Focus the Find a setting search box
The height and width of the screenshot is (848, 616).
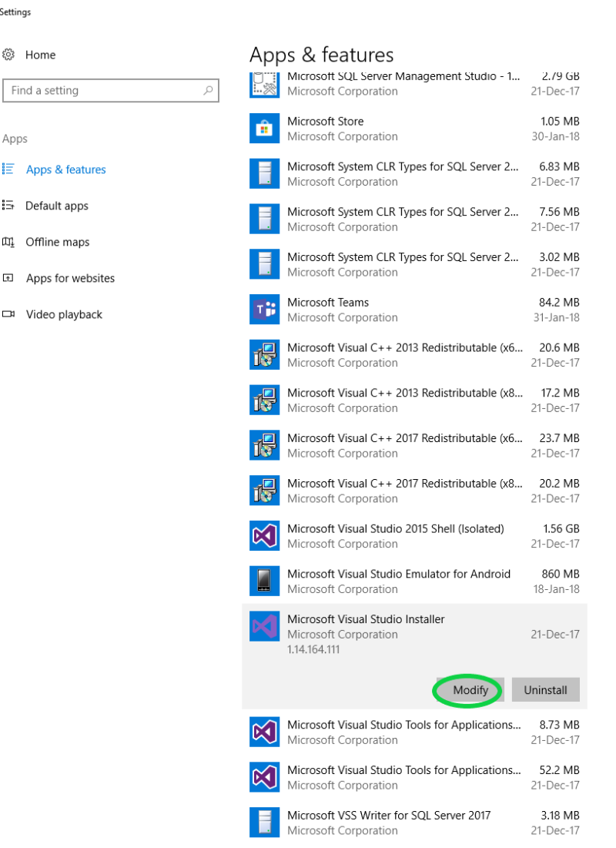pos(111,90)
